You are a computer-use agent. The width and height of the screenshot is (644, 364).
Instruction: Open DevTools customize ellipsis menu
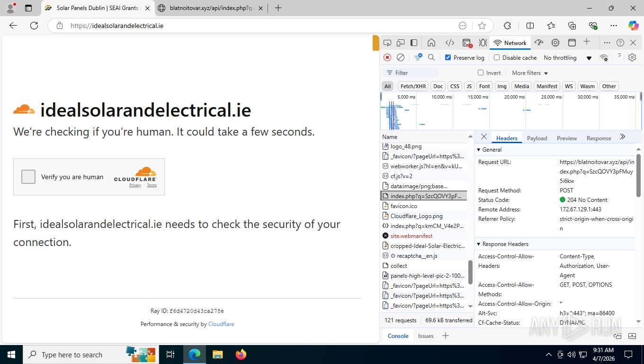click(x=607, y=43)
